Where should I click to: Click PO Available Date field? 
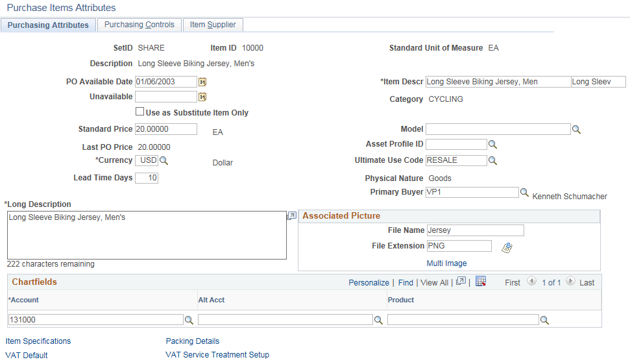166,82
